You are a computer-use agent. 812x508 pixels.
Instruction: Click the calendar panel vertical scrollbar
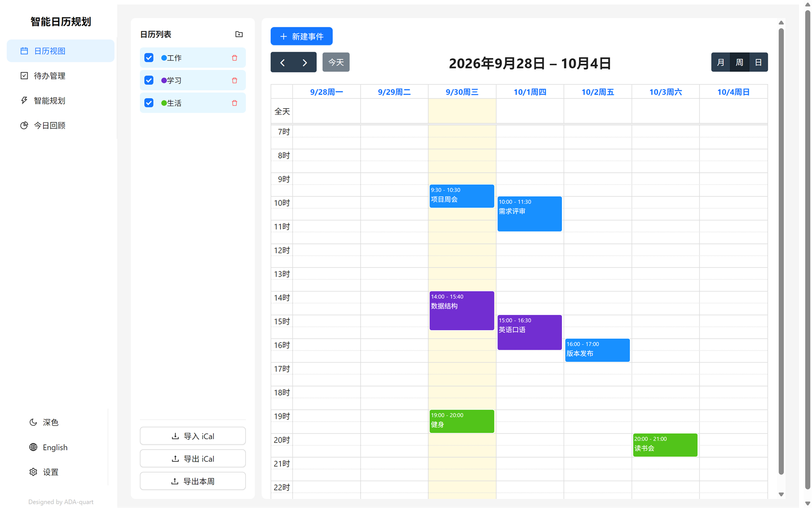[781, 251]
